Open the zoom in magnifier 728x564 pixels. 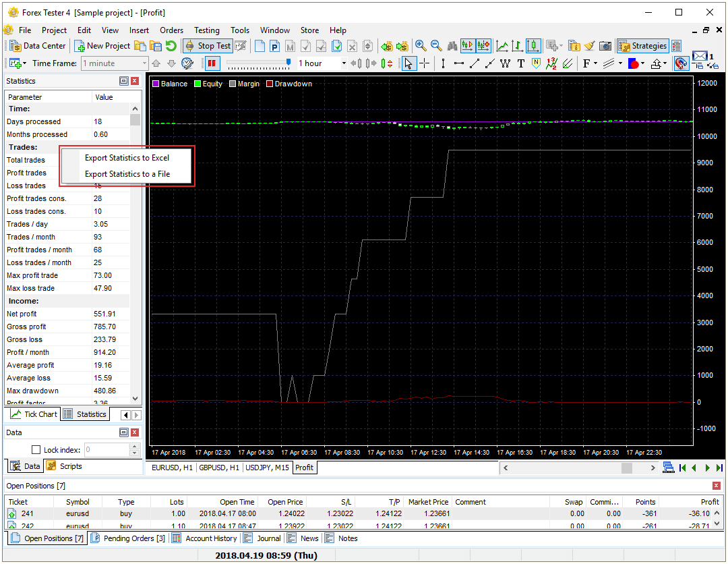coord(421,45)
